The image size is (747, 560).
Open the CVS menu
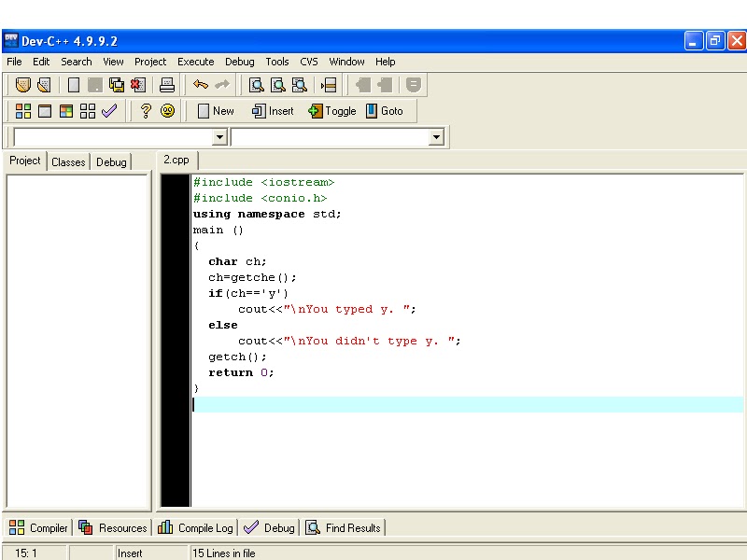(309, 62)
